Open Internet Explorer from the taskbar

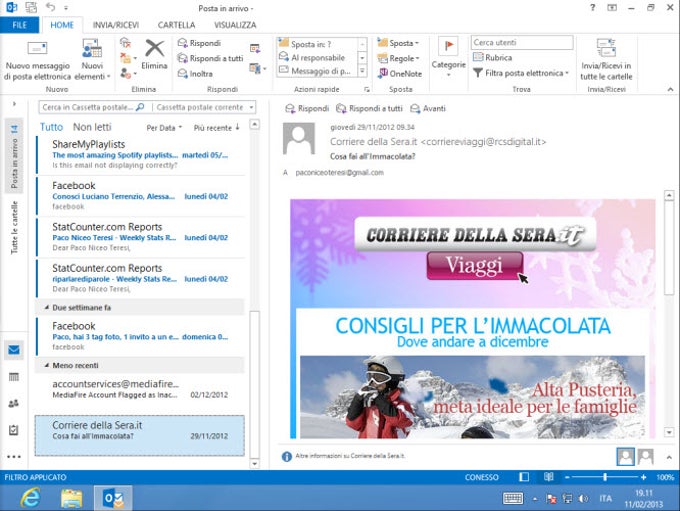point(30,498)
